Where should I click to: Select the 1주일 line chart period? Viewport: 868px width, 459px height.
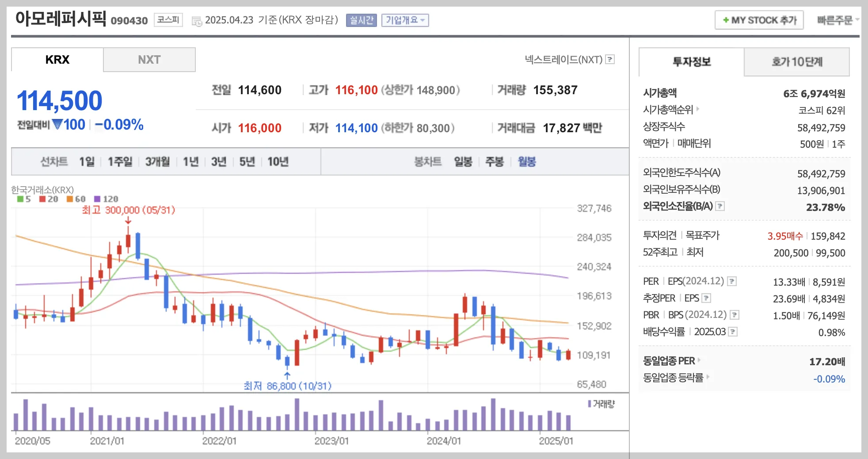pyautogui.click(x=120, y=162)
